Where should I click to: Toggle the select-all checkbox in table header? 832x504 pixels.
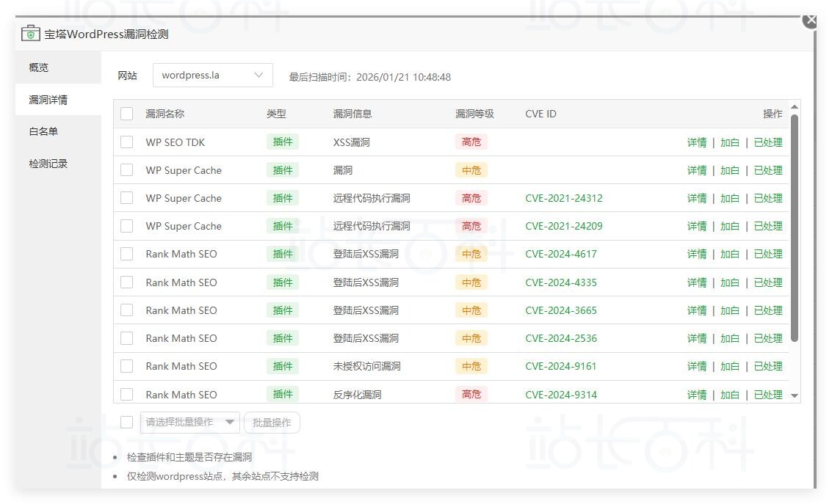coord(127,114)
